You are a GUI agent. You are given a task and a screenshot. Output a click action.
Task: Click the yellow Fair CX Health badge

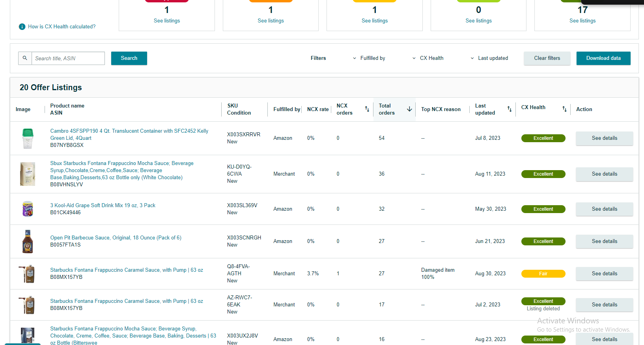coord(543,274)
